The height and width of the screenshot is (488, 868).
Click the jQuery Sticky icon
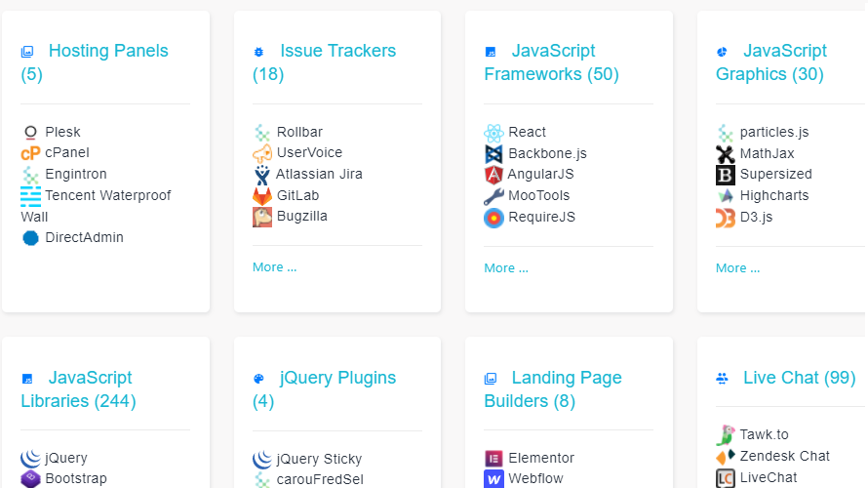[x=261, y=459]
